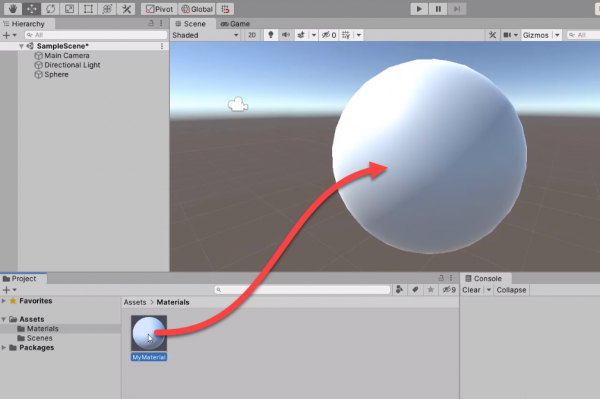600x399 pixels.
Task: Click the Step frame button
Action: pos(457,9)
